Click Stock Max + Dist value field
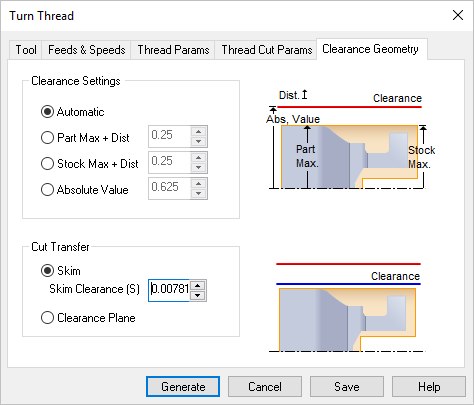Viewport: 474px width, 405px height. tap(170, 162)
